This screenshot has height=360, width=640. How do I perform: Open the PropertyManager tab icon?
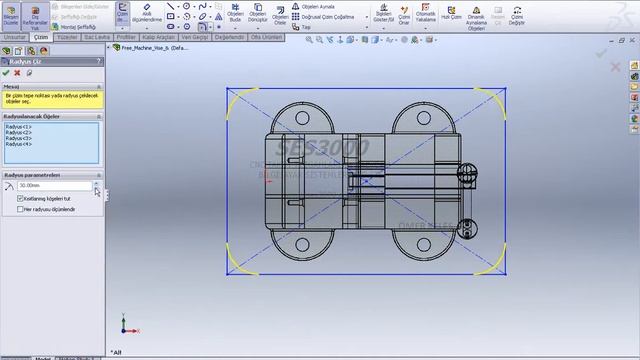coord(18,51)
